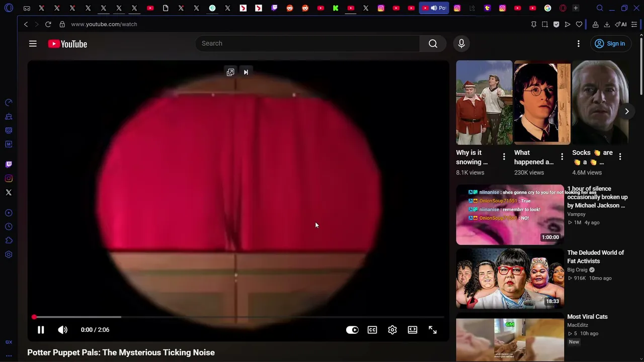
Task: Select the active YouTube tab playing audio
Action: [434, 8]
